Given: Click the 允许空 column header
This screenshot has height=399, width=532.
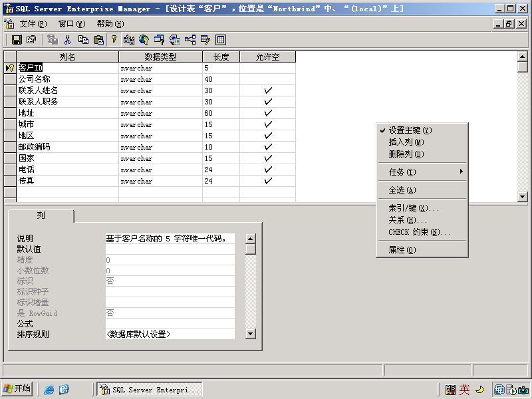Looking at the screenshot, I should pos(268,57).
